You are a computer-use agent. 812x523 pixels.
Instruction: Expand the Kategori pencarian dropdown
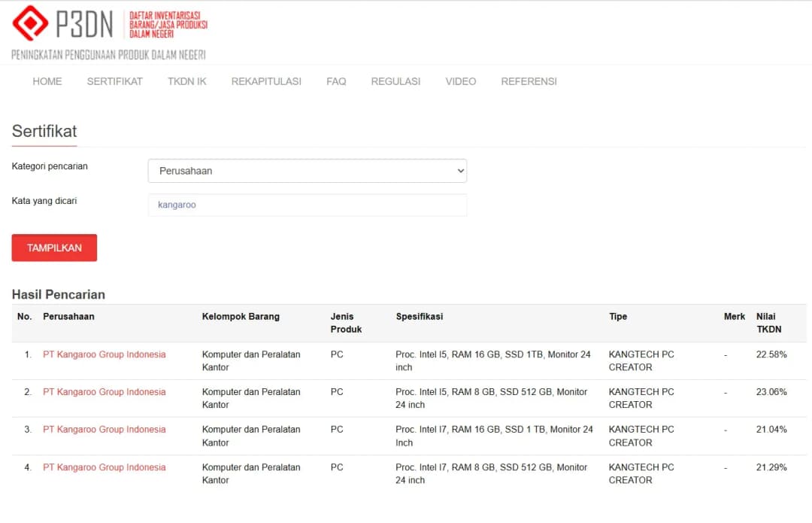coord(307,171)
